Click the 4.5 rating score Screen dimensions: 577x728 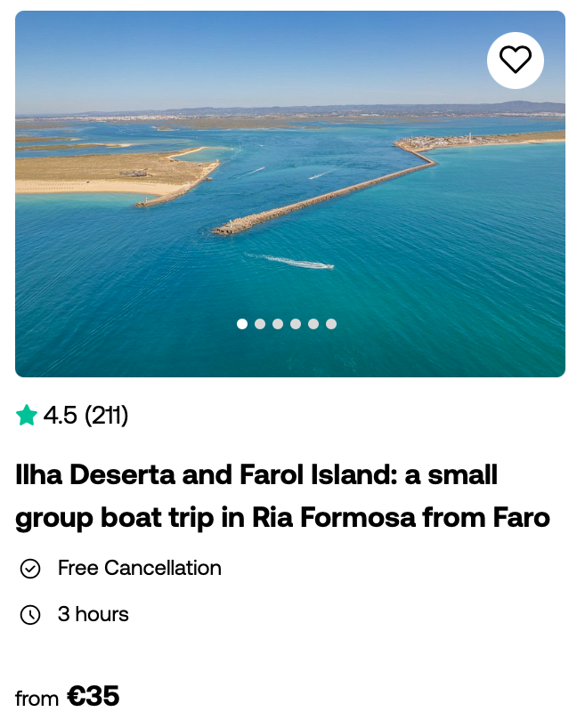click(61, 415)
